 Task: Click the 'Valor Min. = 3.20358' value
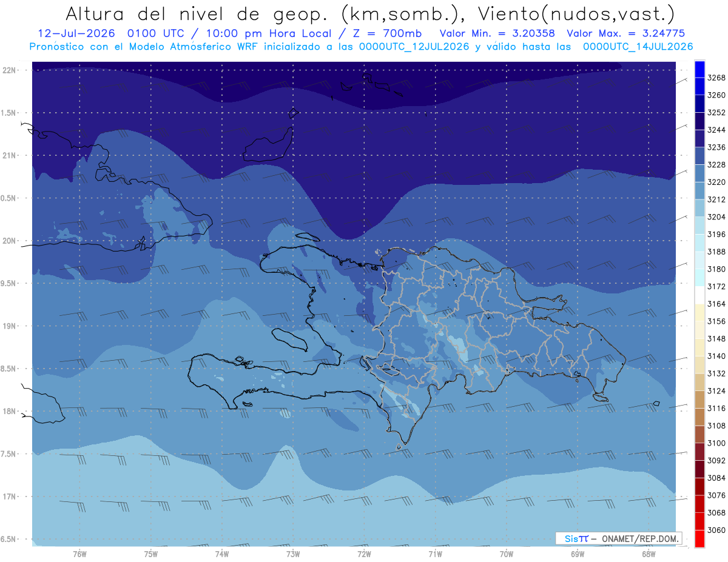point(497,33)
